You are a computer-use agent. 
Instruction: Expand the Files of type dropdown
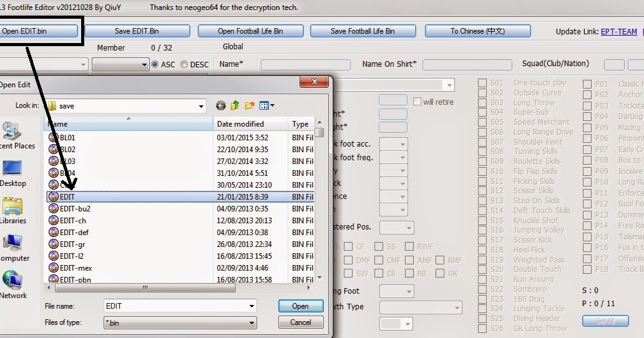[251, 323]
